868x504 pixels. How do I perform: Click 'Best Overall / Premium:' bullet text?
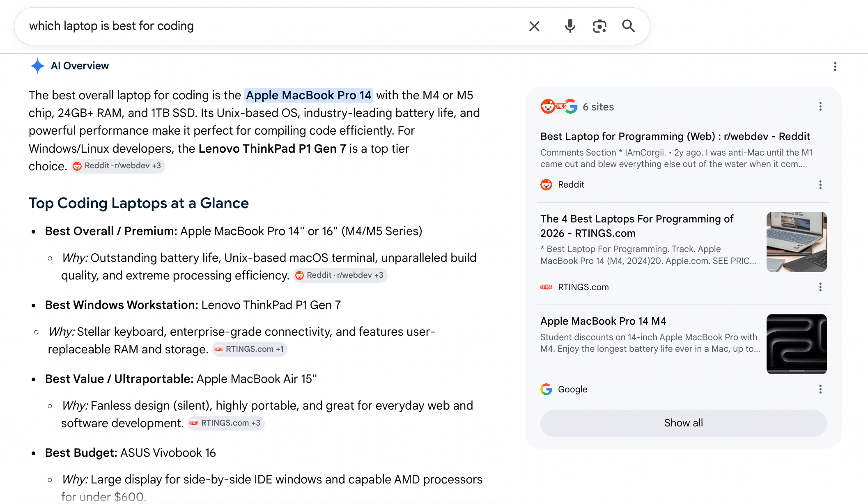click(111, 231)
